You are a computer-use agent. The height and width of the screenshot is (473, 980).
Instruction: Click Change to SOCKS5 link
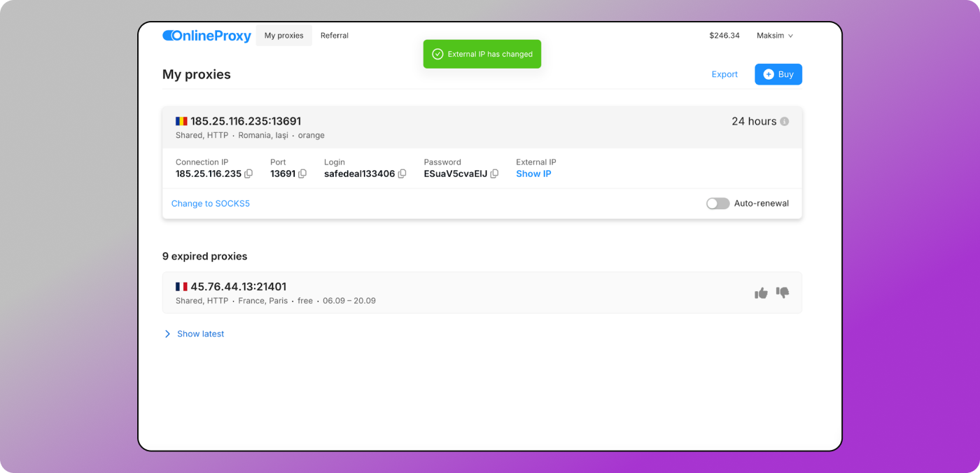(x=211, y=204)
